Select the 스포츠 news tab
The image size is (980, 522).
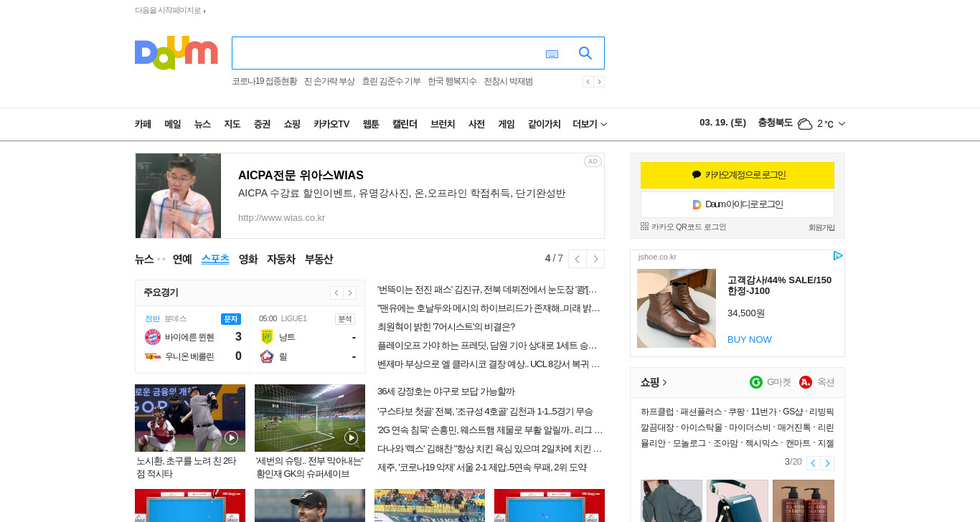pyautogui.click(x=215, y=259)
